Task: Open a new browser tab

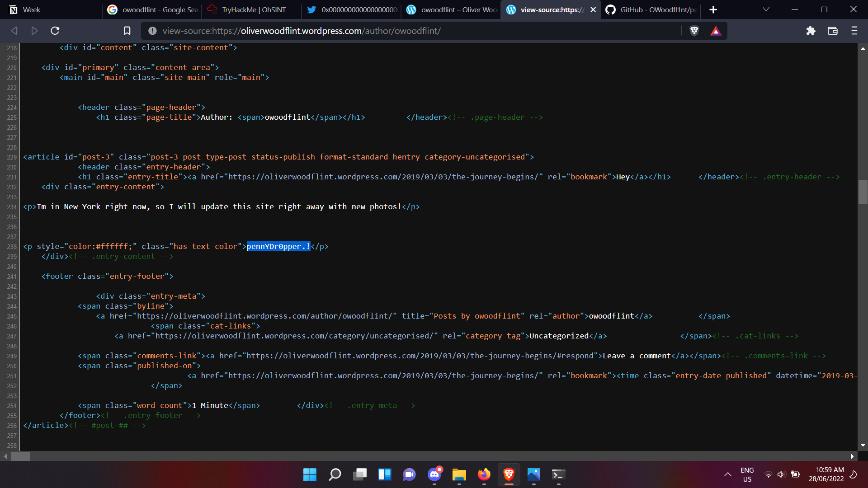Action: (x=713, y=9)
